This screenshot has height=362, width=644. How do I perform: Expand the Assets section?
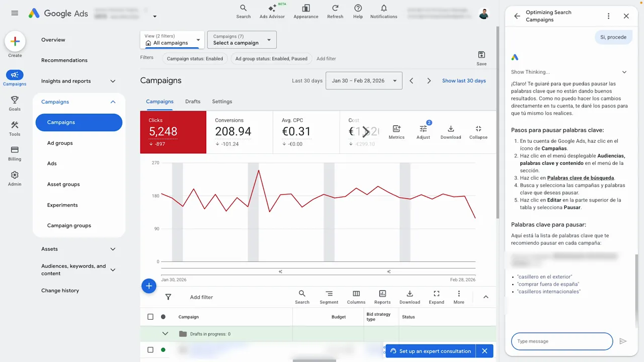click(113, 249)
